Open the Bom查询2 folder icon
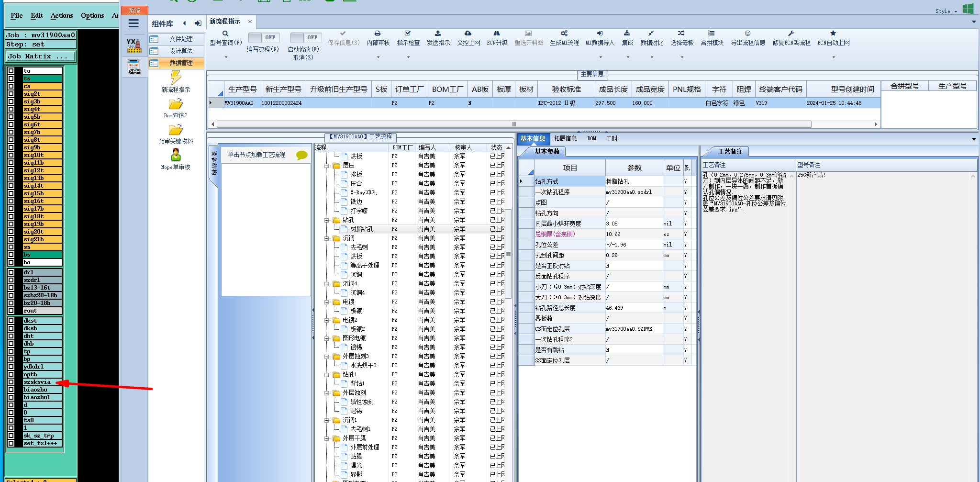 [x=176, y=104]
